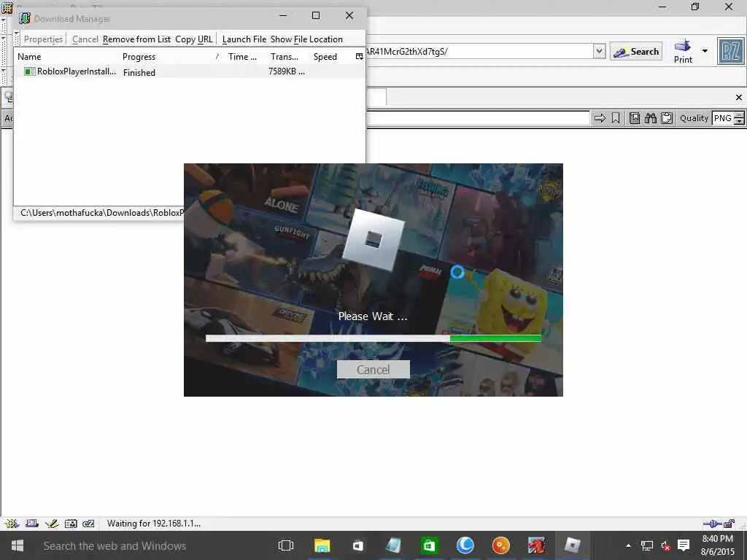The height and width of the screenshot is (560, 747).
Task: Click the Finished status text
Action: click(139, 72)
